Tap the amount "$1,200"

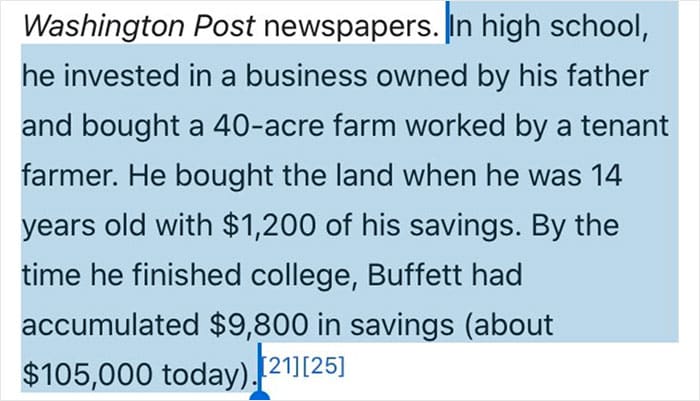pyautogui.click(x=269, y=225)
